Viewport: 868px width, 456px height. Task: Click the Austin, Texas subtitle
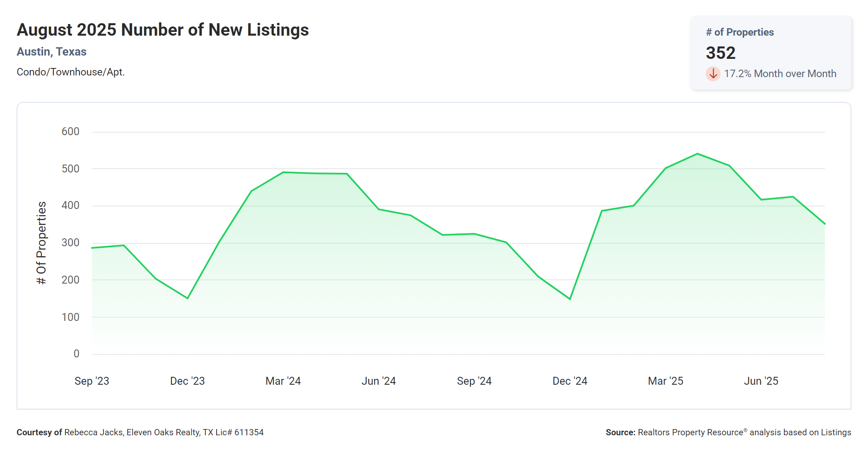tap(51, 52)
